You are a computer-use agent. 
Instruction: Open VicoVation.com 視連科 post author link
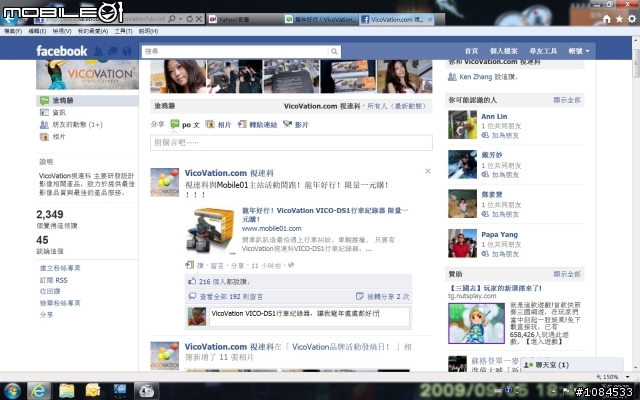coord(229,173)
